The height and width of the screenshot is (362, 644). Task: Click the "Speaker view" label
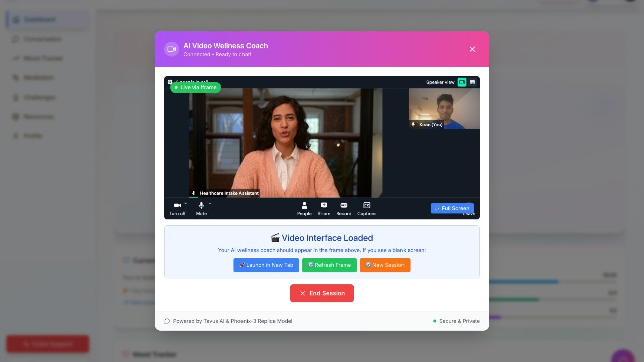(440, 82)
